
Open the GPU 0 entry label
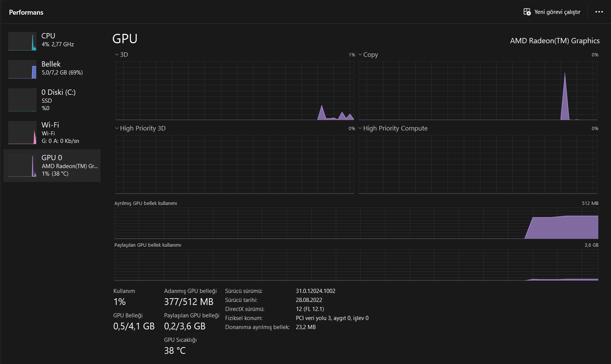point(52,158)
